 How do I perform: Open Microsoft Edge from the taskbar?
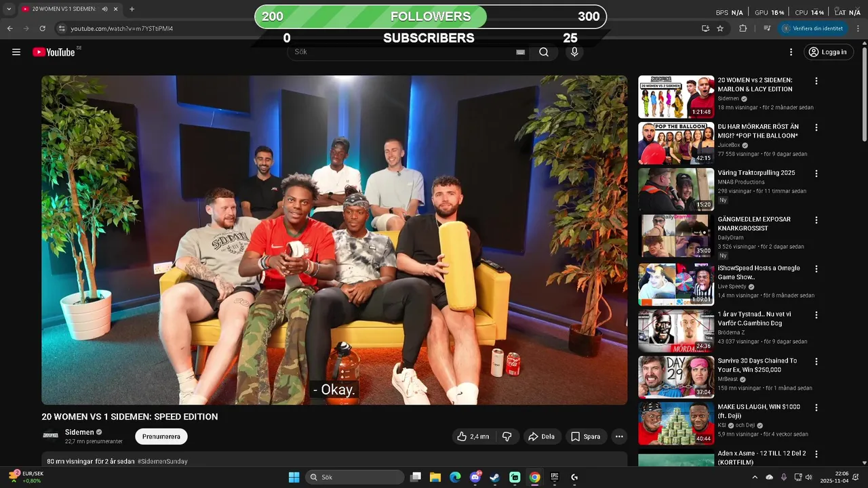click(455, 477)
